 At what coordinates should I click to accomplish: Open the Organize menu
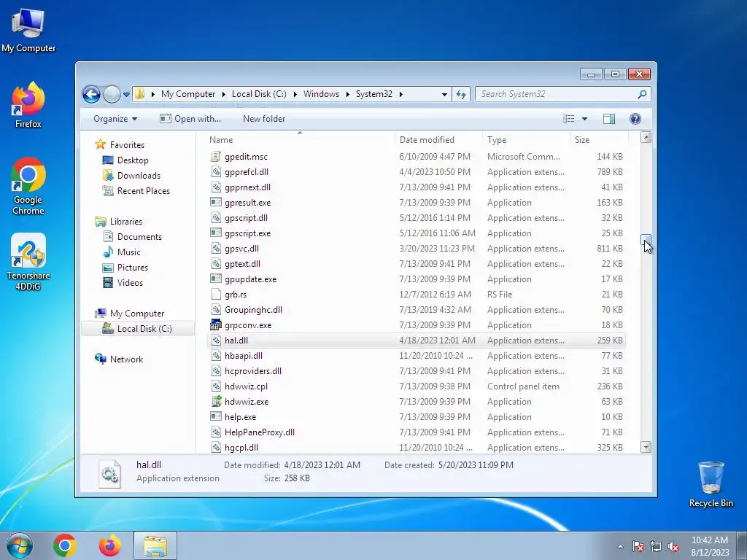(115, 119)
